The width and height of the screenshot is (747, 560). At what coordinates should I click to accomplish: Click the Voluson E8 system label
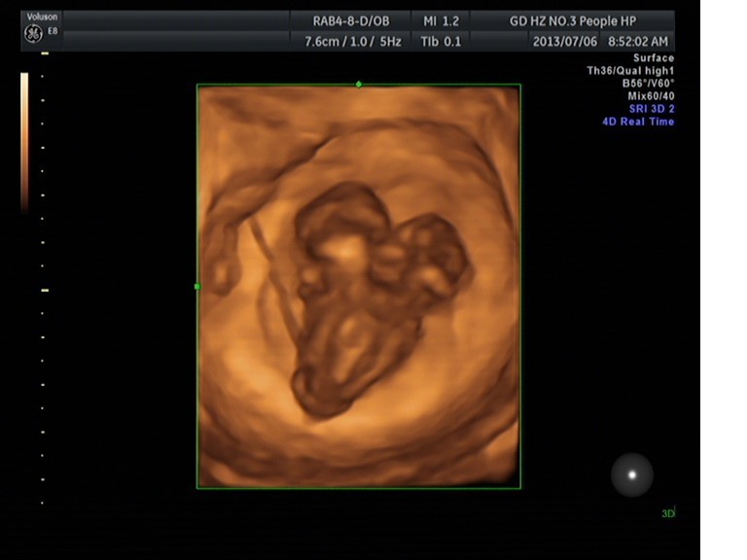43,17
